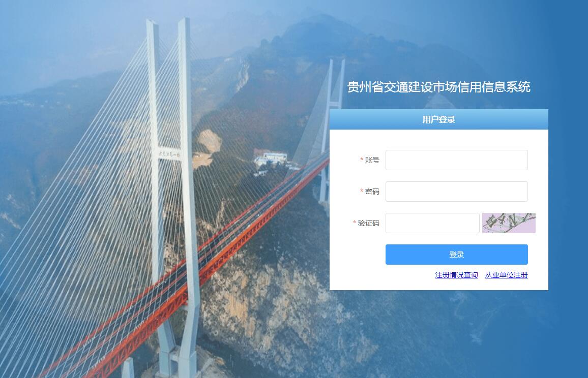
Task: Click the 用户登录 panel header
Action: point(439,119)
